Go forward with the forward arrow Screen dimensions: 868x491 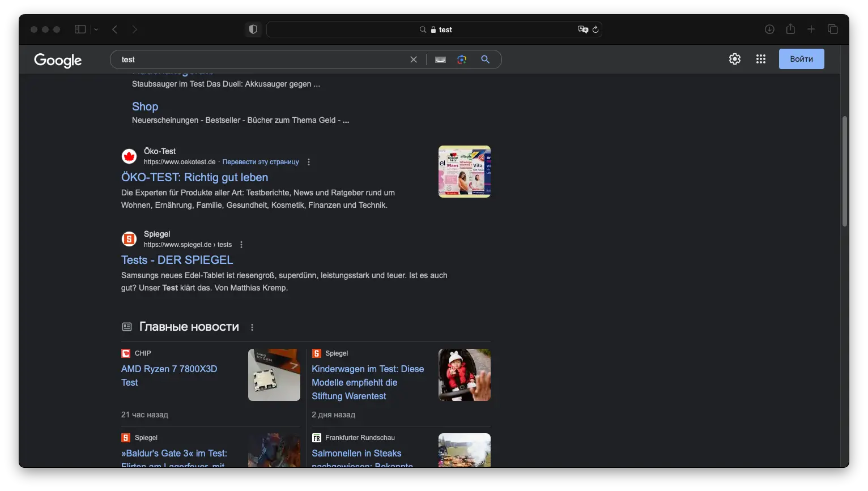tap(134, 29)
